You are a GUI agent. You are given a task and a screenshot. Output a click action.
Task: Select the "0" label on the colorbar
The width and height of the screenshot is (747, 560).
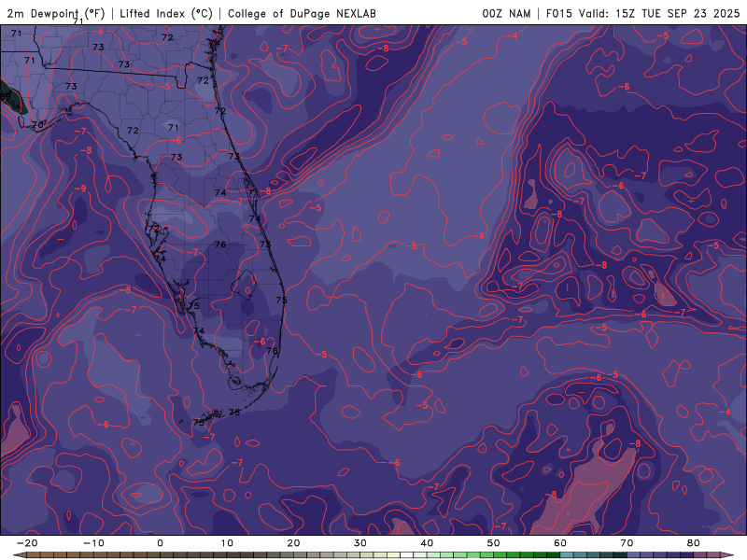pyautogui.click(x=160, y=543)
